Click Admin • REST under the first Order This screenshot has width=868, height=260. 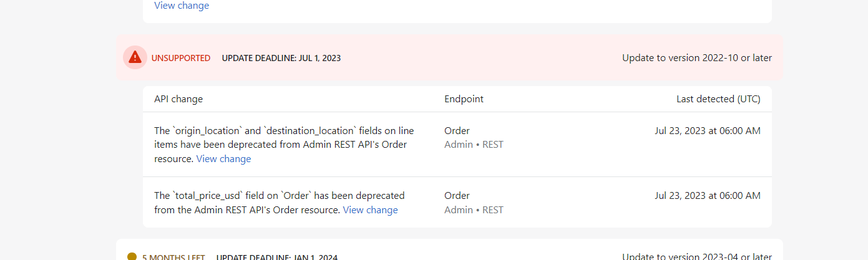coord(474,145)
